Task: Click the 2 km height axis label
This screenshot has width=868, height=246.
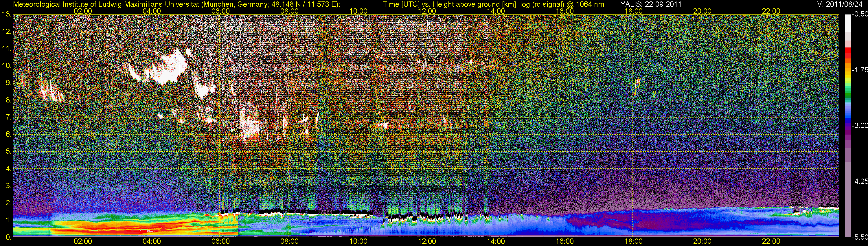Action: [8, 203]
